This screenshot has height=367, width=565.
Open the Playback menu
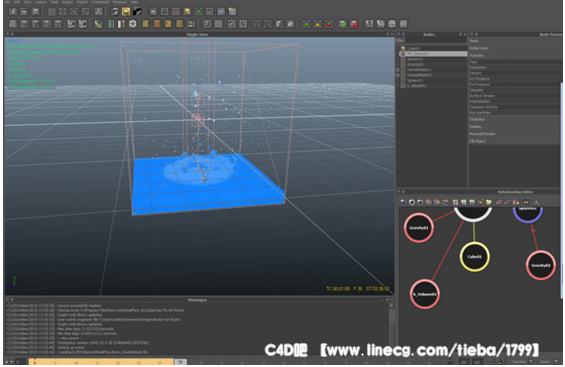pos(120,2)
